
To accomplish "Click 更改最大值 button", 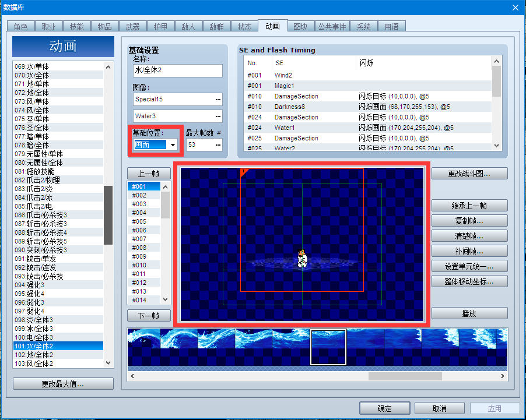I will pyautogui.click(x=63, y=384).
